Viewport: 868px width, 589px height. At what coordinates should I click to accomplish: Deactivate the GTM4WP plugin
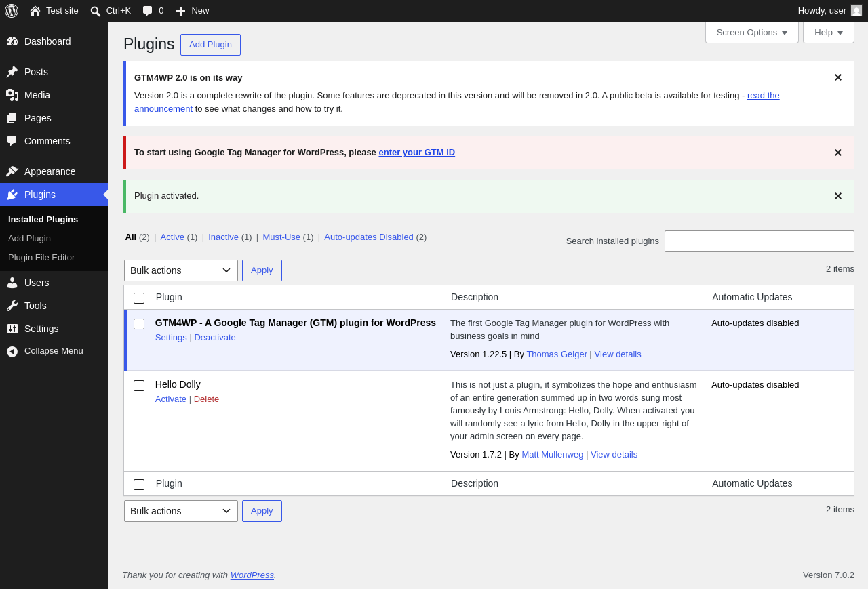click(x=215, y=338)
